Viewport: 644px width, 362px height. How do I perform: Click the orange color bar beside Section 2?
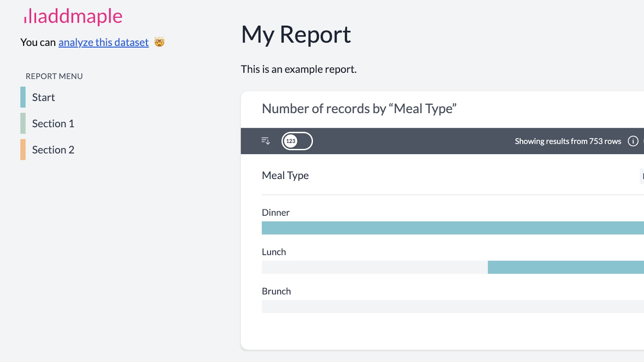(x=23, y=150)
